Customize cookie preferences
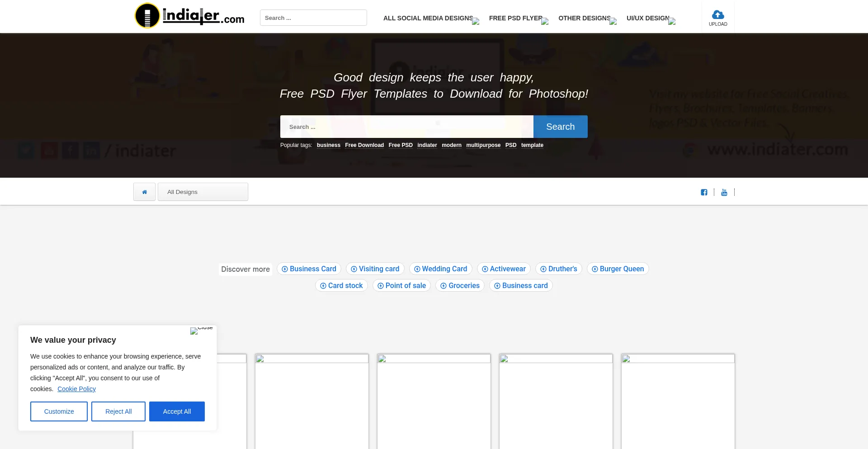Screen dimensions: 868x449 (59, 411)
